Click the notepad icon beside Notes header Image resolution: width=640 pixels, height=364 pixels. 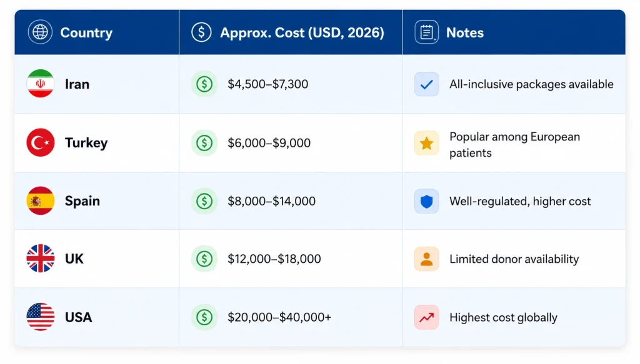(x=426, y=32)
